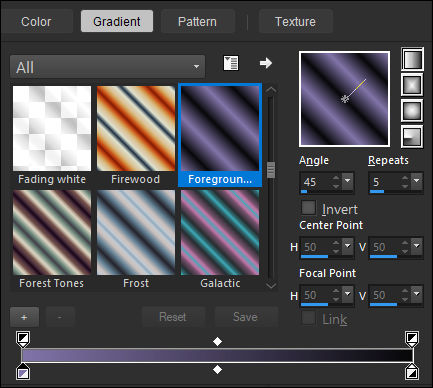Select the Foreground gradient thumbnail
The image size is (433, 388).
pos(220,128)
